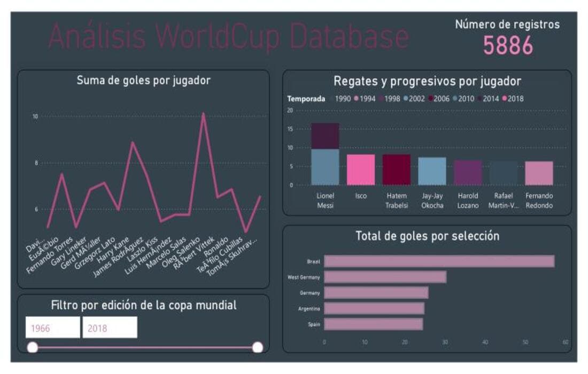Click the Brazil axis label
The image size is (588, 374).
pyautogui.click(x=313, y=262)
